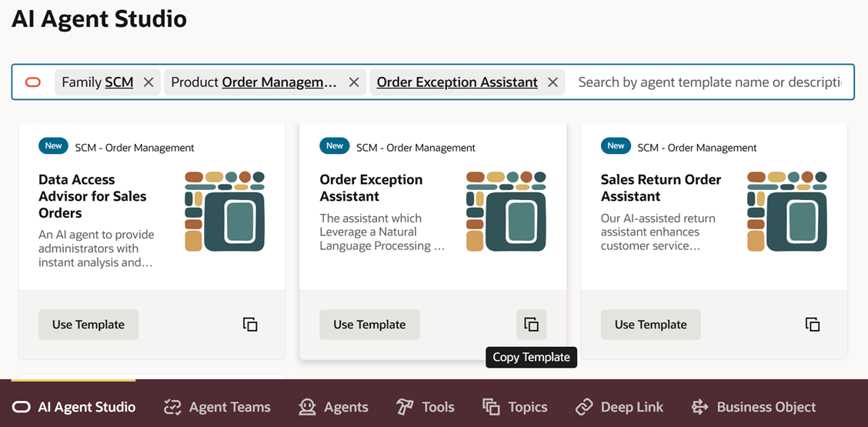
Task: Click "Our AI-assisted return assistant" description
Action: point(658,232)
